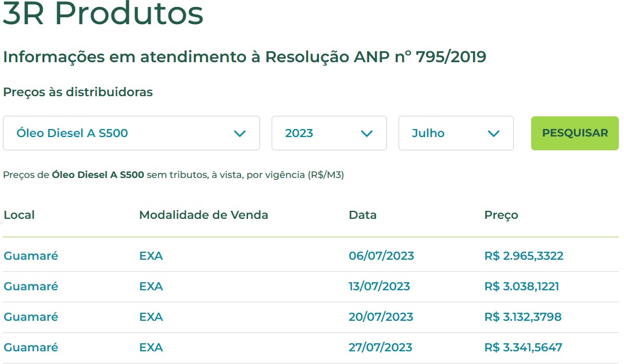
Task: Open the Julho month selector
Action: pyautogui.click(x=456, y=134)
